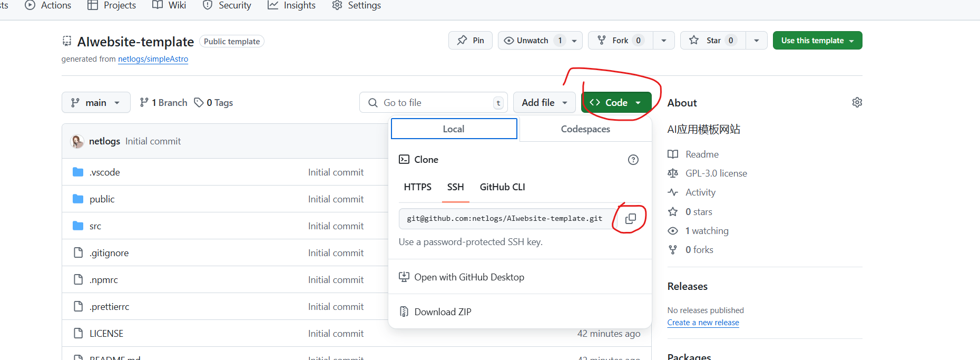This screenshot has width=980, height=360.
Task: Open the Wiki tab
Action: (x=169, y=5)
